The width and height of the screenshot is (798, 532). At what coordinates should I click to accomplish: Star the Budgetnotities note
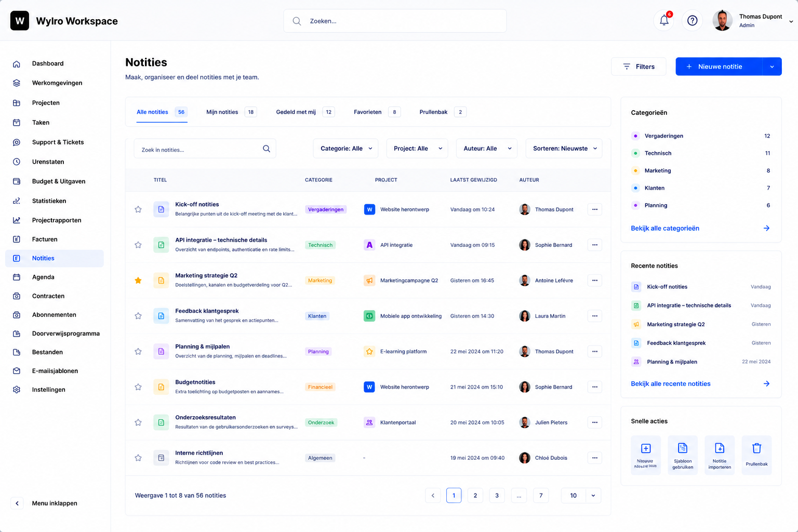138,387
